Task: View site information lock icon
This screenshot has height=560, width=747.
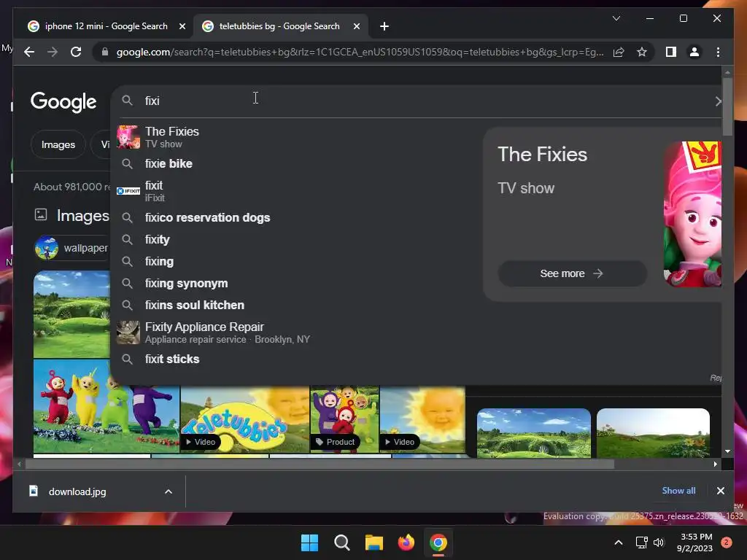Action: tap(105, 52)
